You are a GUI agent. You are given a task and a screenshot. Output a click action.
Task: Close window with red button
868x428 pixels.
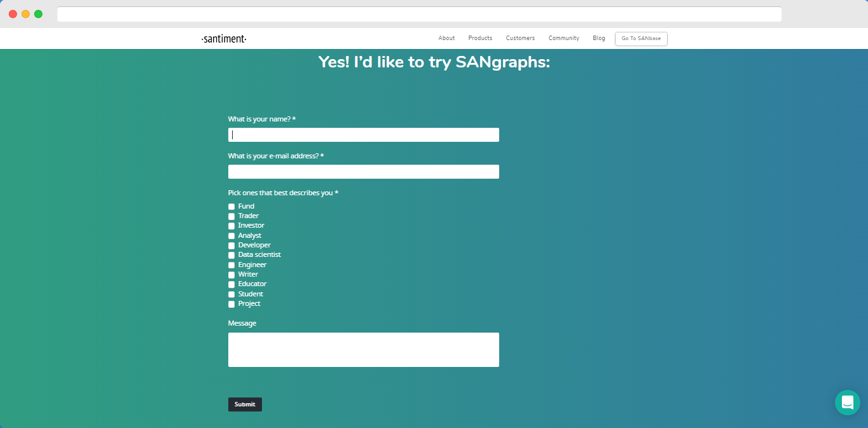coord(13,14)
